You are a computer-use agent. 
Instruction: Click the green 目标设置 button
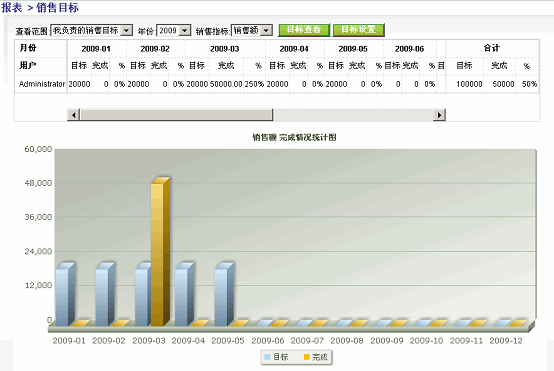358,30
